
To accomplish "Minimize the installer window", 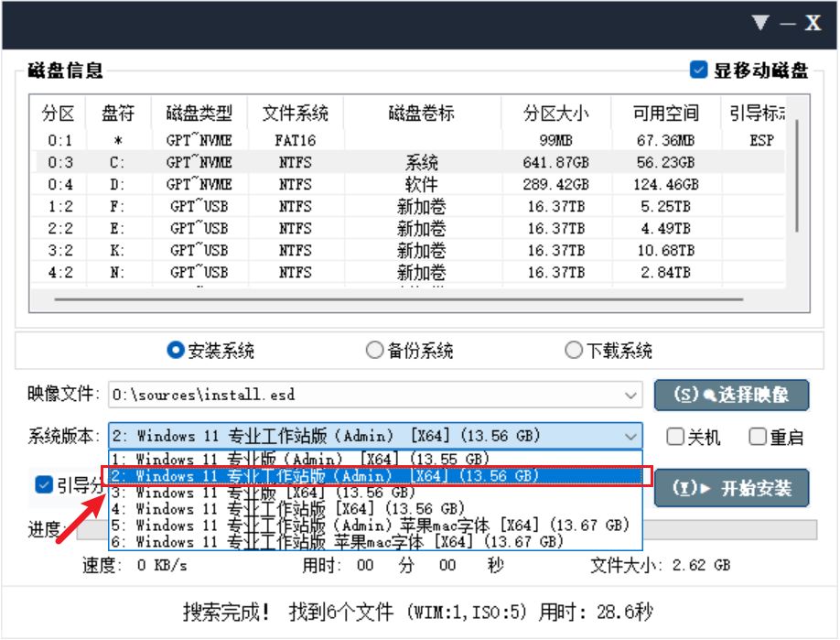I will pos(788,24).
